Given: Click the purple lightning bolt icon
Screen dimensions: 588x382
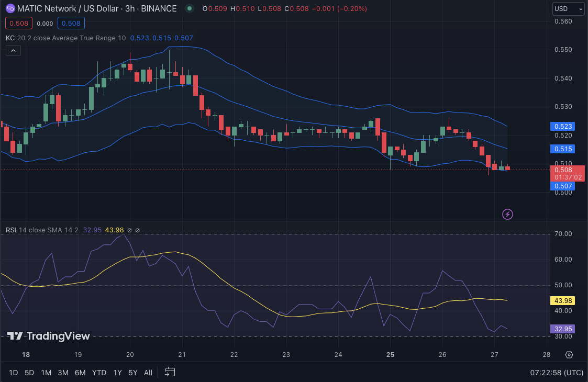Looking at the screenshot, I should pyautogui.click(x=507, y=214).
